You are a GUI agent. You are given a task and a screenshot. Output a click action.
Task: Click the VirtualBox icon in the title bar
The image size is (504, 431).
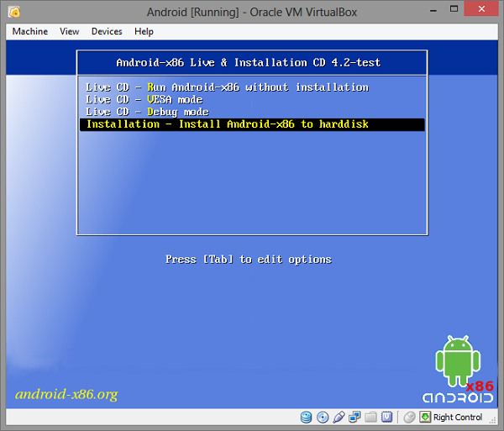pos(14,13)
